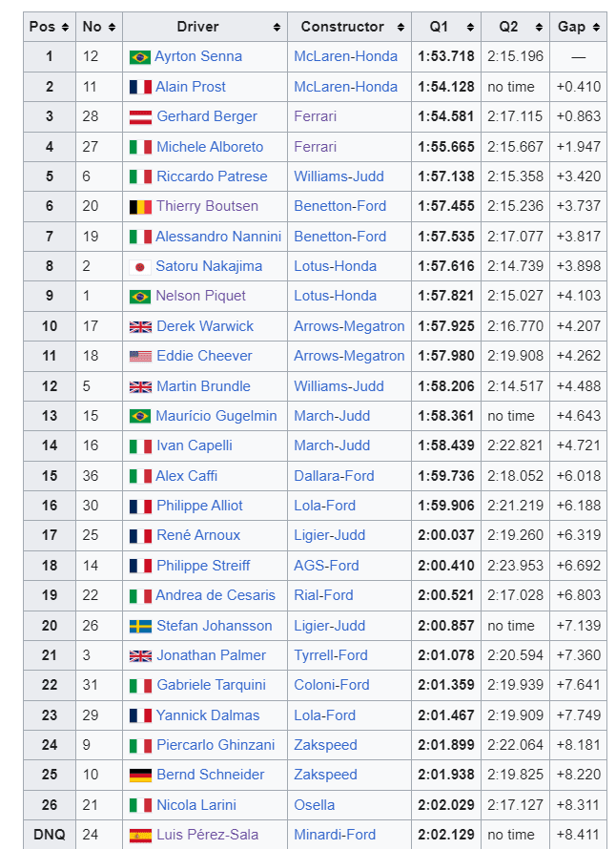Click UK flag beside Martin Brundle
This screenshot has height=849, width=616.
140,386
